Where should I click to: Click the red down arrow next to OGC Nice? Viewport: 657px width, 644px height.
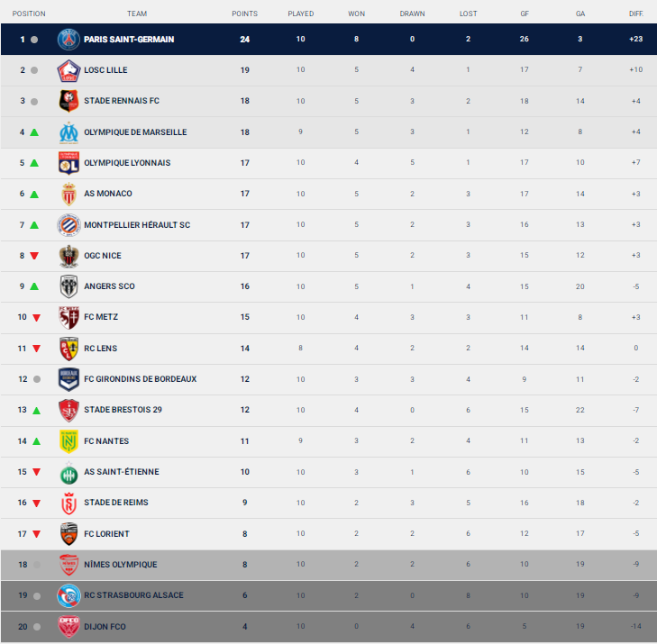[34, 256]
